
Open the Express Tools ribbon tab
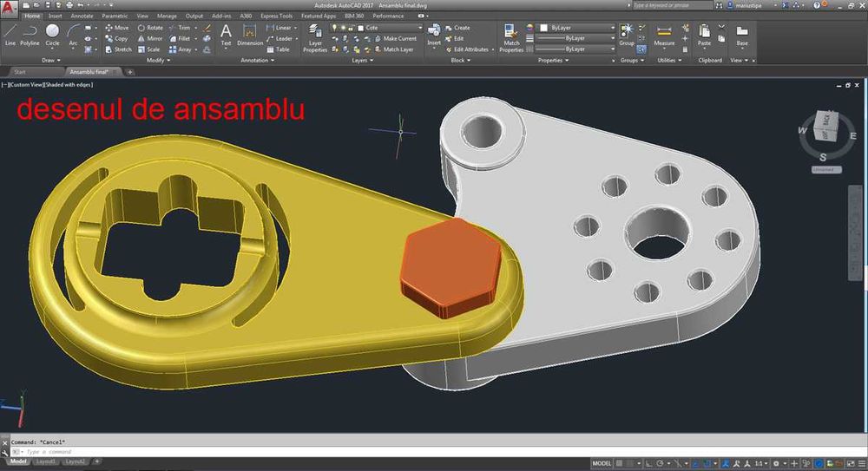276,16
